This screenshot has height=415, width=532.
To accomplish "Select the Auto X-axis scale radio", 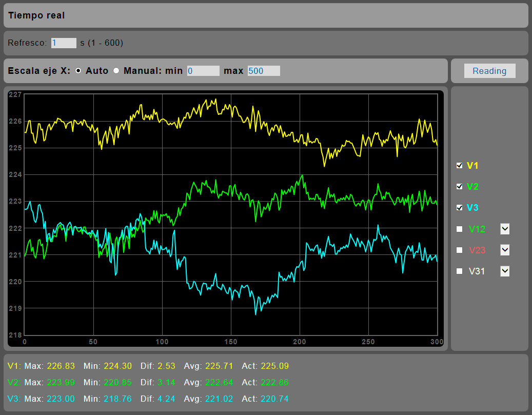I will click(78, 71).
